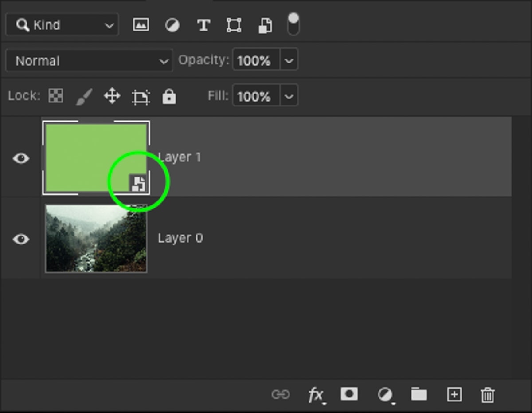Select the Layer 0 name text
532x413 pixels.
click(x=180, y=238)
